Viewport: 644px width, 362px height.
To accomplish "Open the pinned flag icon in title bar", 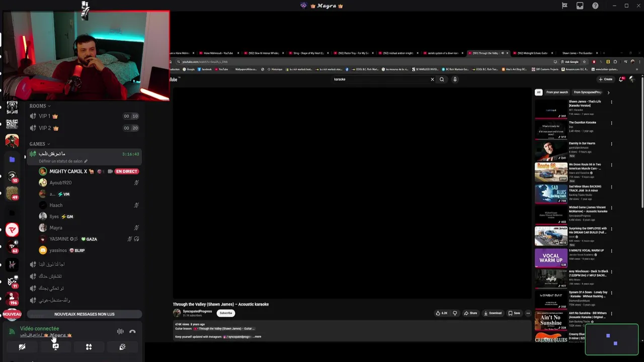I will [565, 6].
